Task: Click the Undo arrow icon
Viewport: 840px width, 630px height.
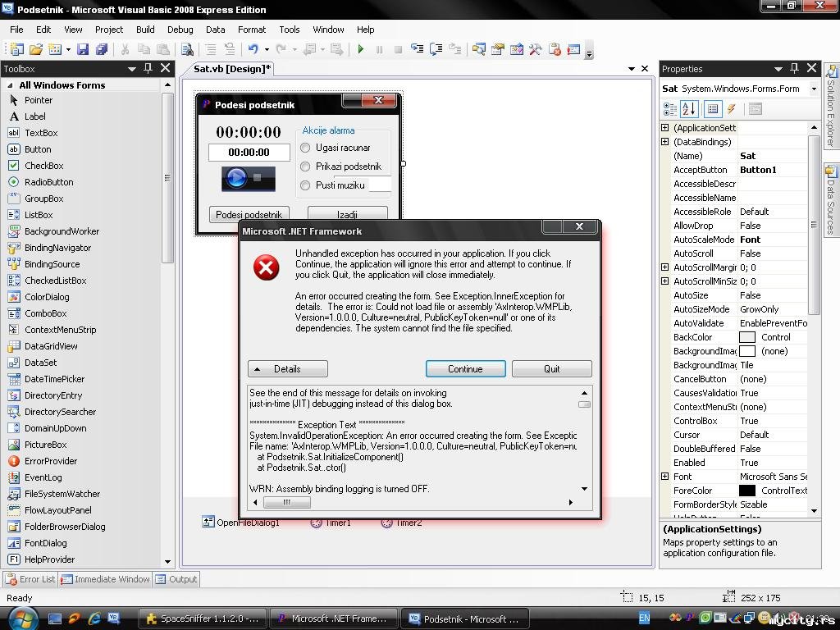Action: (253, 49)
